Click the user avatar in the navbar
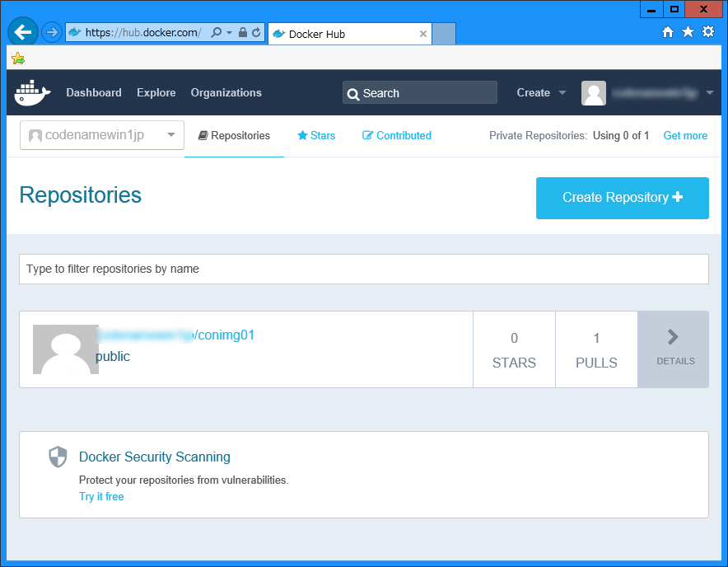Viewport: 728px width, 567px height. pos(594,93)
